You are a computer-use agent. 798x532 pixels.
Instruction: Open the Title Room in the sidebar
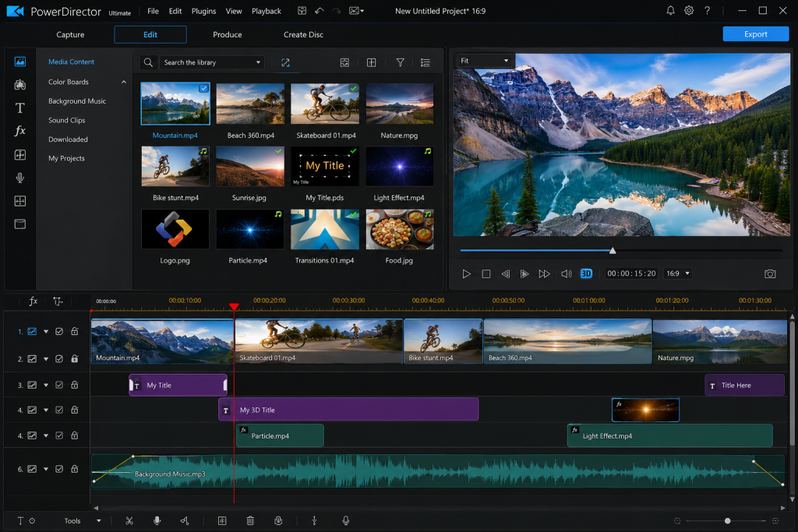coord(19,107)
